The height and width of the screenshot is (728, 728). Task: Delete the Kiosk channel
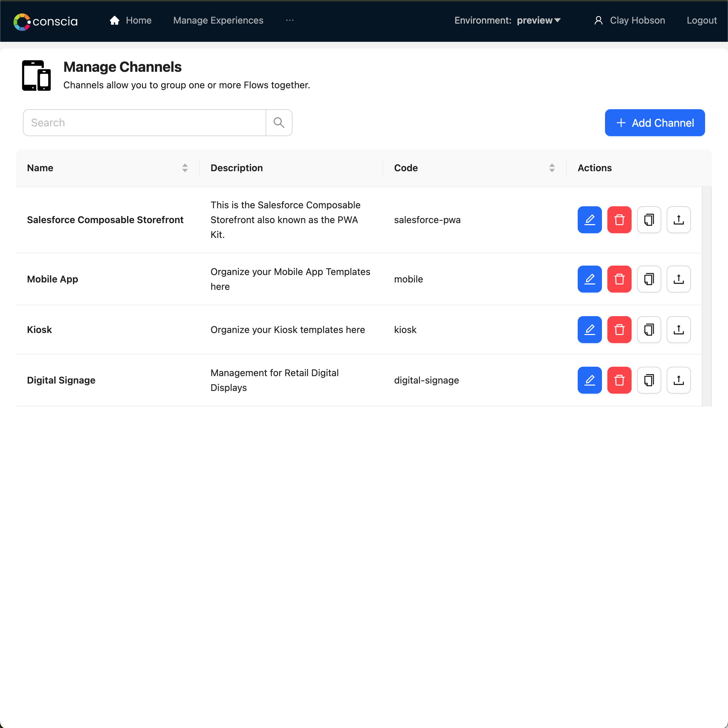click(619, 330)
